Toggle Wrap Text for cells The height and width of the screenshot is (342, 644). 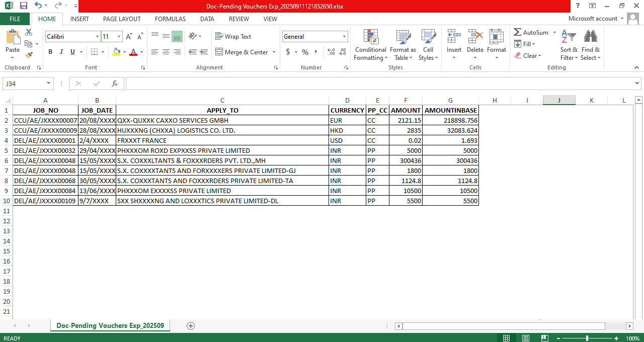(x=233, y=37)
